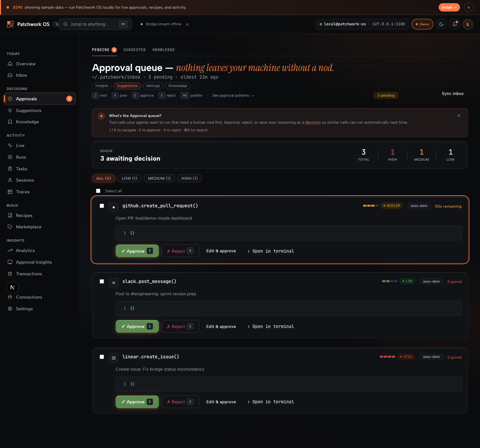Filter by MEDIUM (1)

coord(159,178)
